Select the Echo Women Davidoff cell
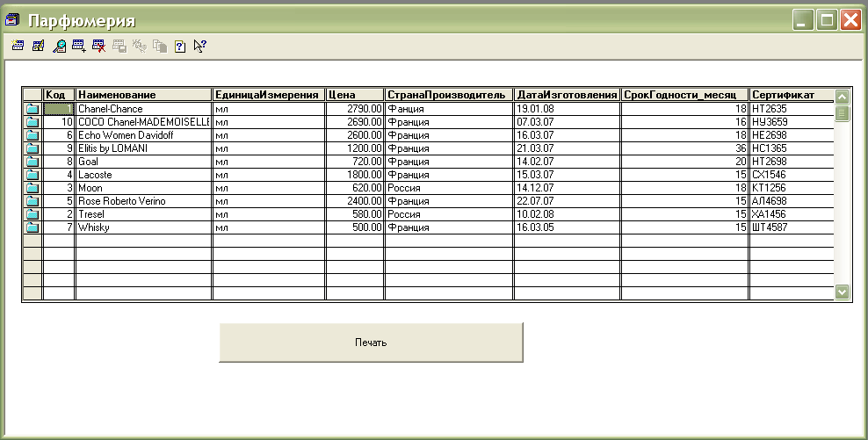The height and width of the screenshot is (440, 868). (144, 135)
